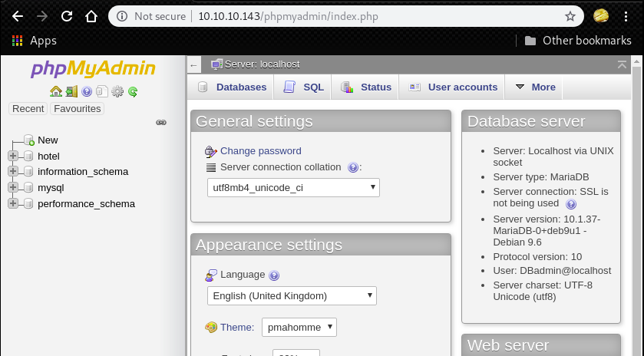The height and width of the screenshot is (356, 644).
Task: Expand the information_schema database node
Action: [x=13, y=172]
